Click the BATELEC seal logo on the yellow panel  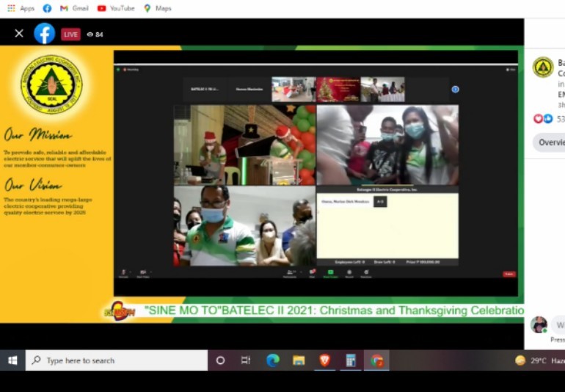pos(51,84)
